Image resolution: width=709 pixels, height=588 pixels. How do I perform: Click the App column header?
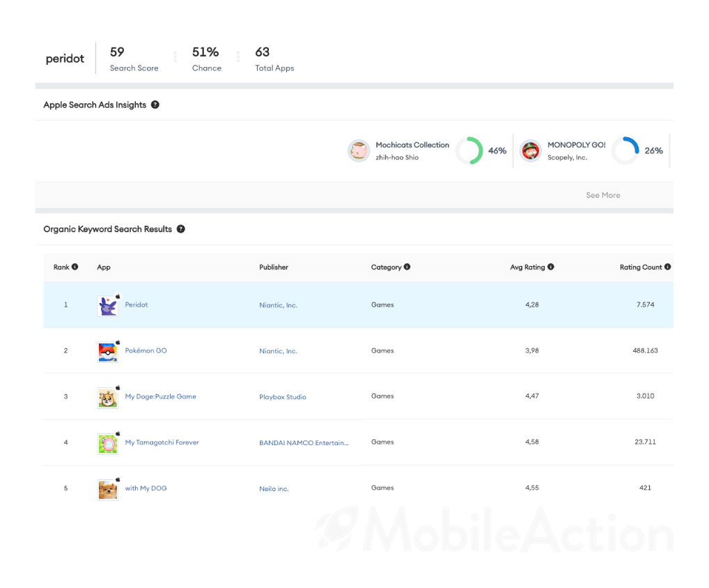(x=104, y=267)
